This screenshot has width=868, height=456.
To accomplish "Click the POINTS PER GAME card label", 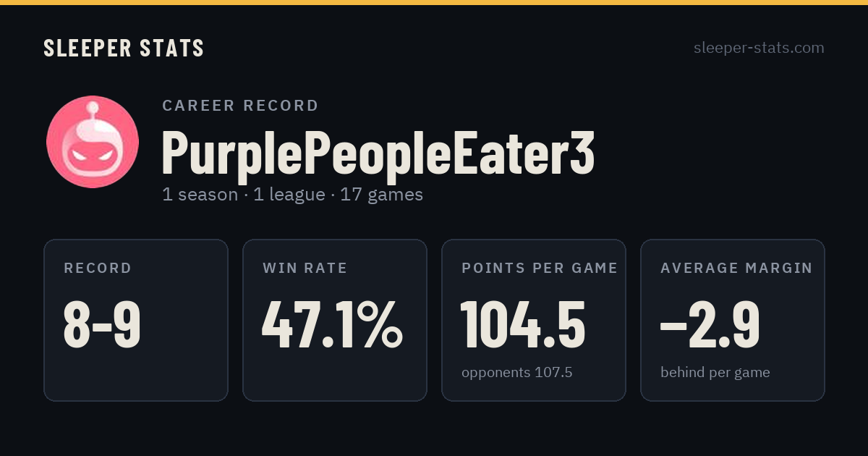I will [540, 269].
